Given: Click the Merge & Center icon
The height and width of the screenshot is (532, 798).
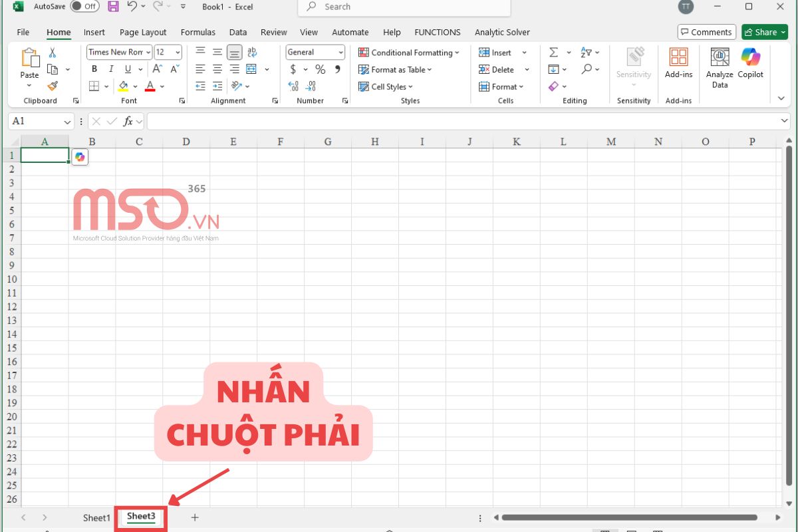Looking at the screenshot, I should pyautogui.click(x=251, y=69).
